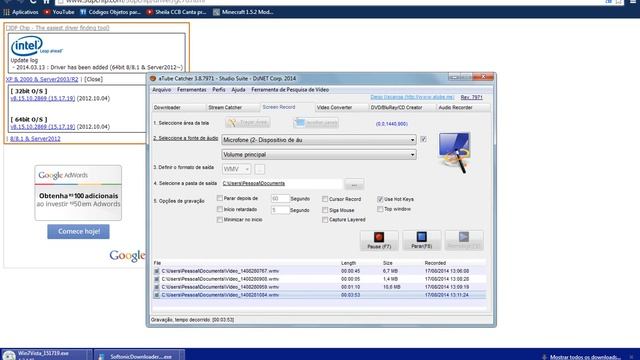Open the Minecraft 1.5.2 Mod bookmark
Viewport: 640px width, 360px height.
[x=243, y=12]
